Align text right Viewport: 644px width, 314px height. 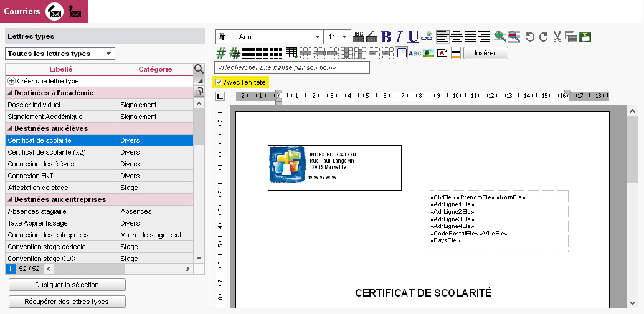coord(484,37)
